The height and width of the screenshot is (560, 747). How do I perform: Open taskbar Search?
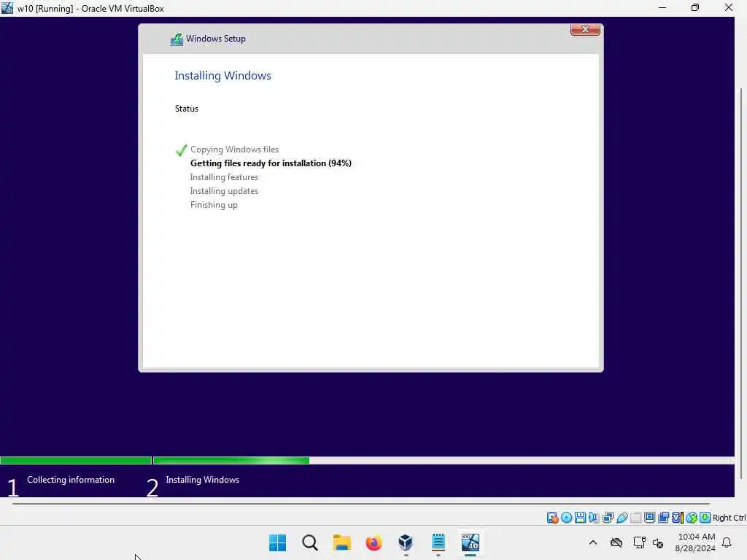pos(309,542)
